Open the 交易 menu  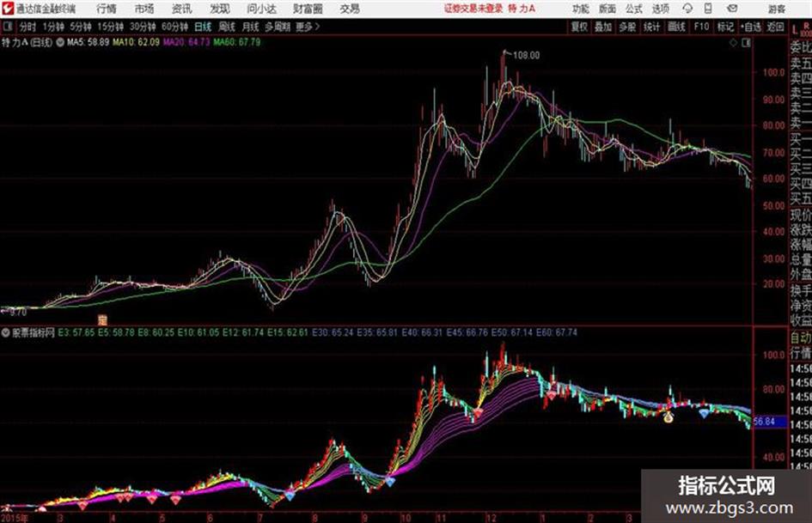350,9
